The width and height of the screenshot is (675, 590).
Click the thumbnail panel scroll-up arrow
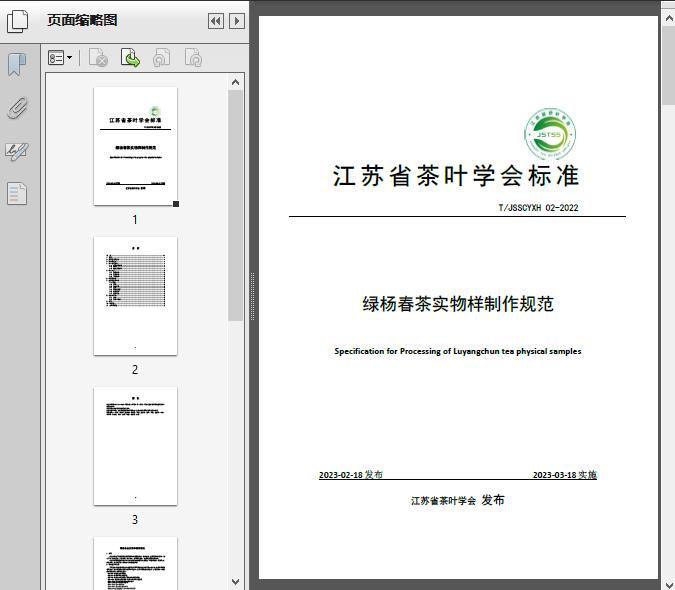[x=235, y=82]
